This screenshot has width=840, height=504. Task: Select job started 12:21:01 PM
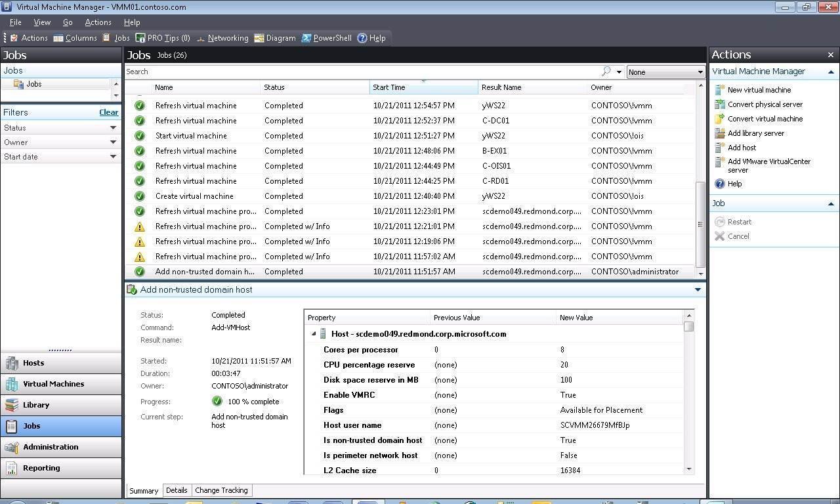pos(410,226)
